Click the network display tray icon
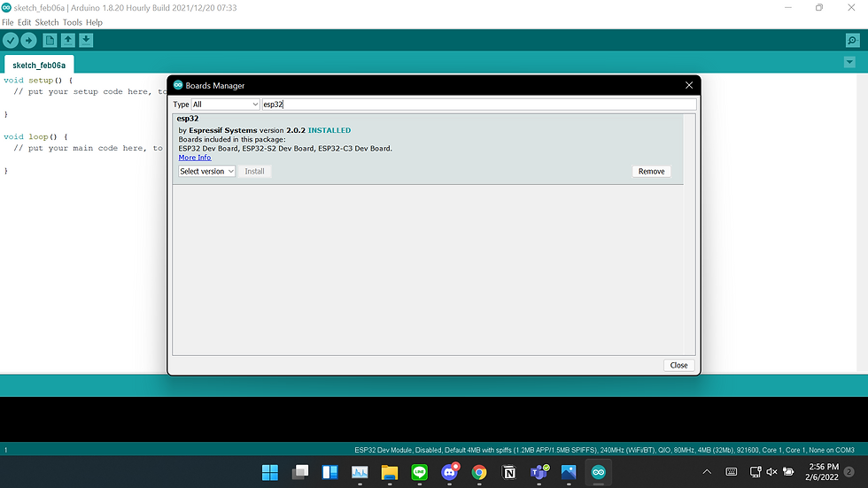Screen dimensions: 868x488 (755, 472)
